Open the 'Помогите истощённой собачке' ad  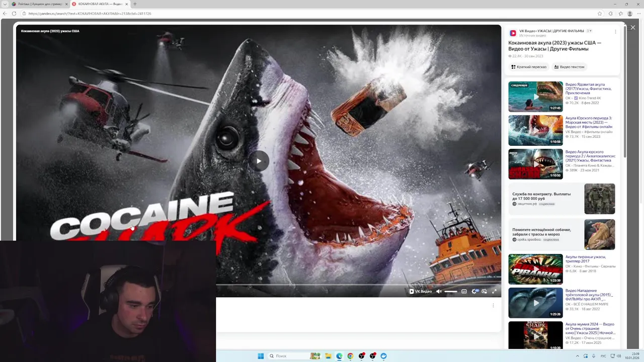[561, 234]
